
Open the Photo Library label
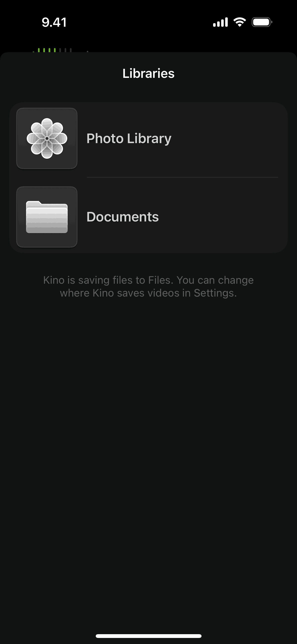pyautogui.click(x=129, y=139)
